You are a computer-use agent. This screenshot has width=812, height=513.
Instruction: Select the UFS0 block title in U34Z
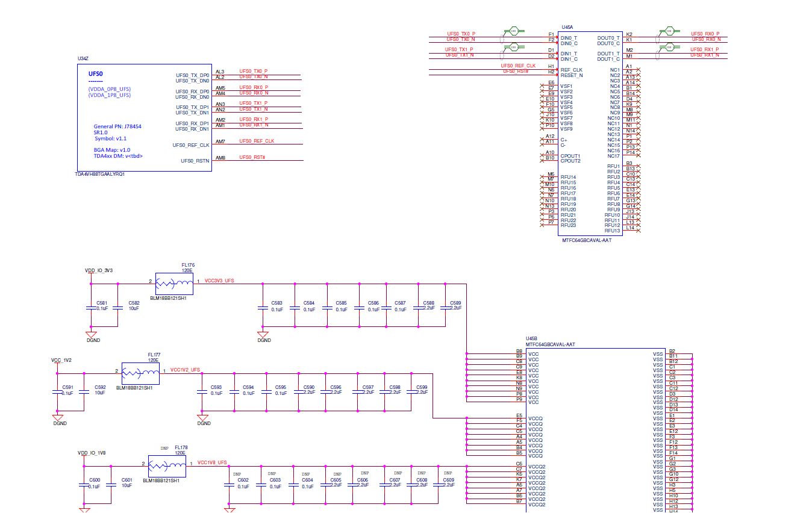click(96, 73)
